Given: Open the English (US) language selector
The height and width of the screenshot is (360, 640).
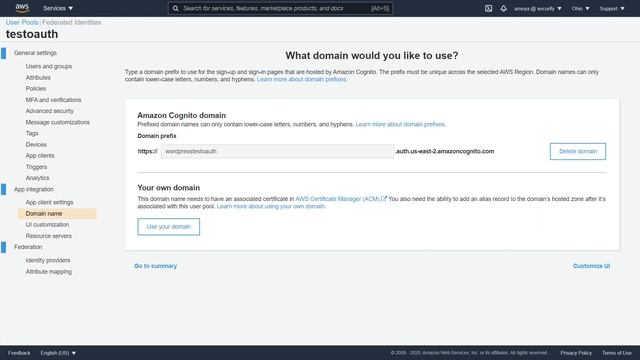Looking at the screenshot, I should pos(58,353).
